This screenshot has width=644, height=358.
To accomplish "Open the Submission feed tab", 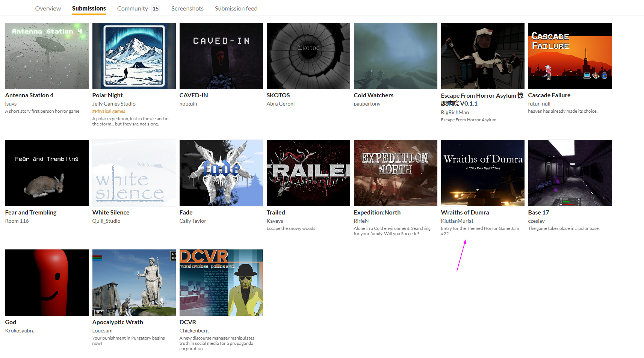I will (236, 8).
